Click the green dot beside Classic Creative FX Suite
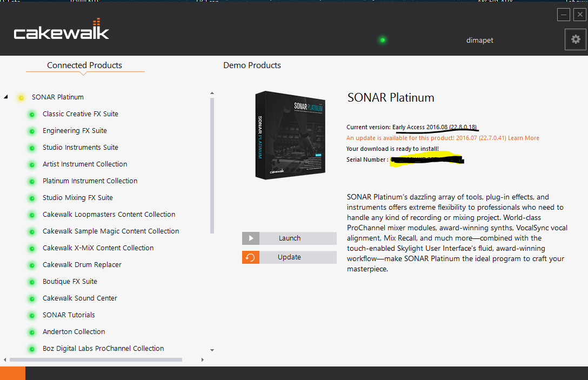Screen dimensions: 588x380 pos(32,115)
